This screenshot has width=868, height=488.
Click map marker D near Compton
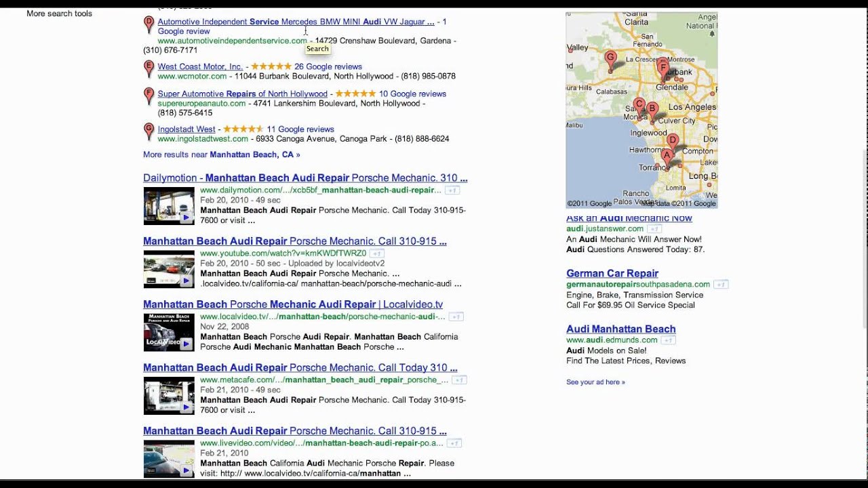[672, 142]
